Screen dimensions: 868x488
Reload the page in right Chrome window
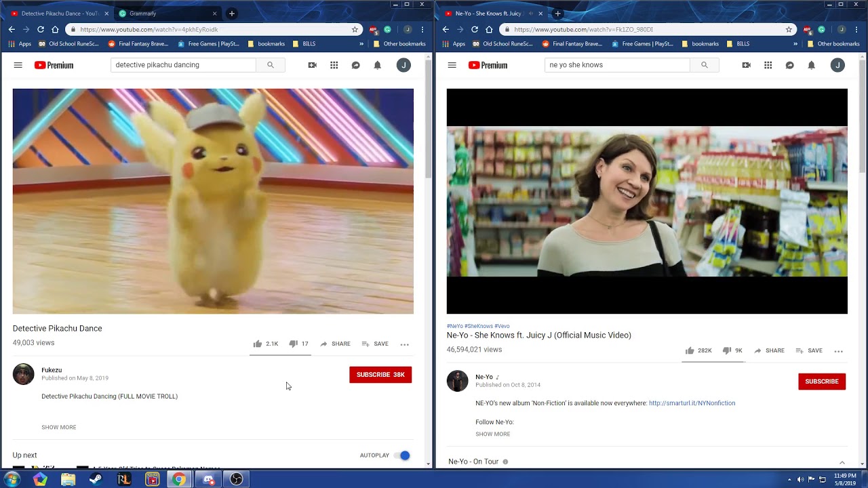pyautogui.click(x=475, y=30)
